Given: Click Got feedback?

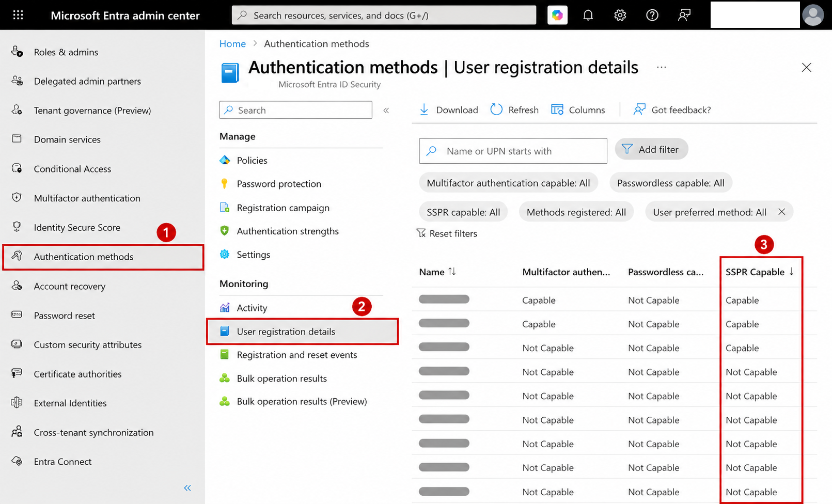Looking at the screenshot, I should (x=672, y=109).
